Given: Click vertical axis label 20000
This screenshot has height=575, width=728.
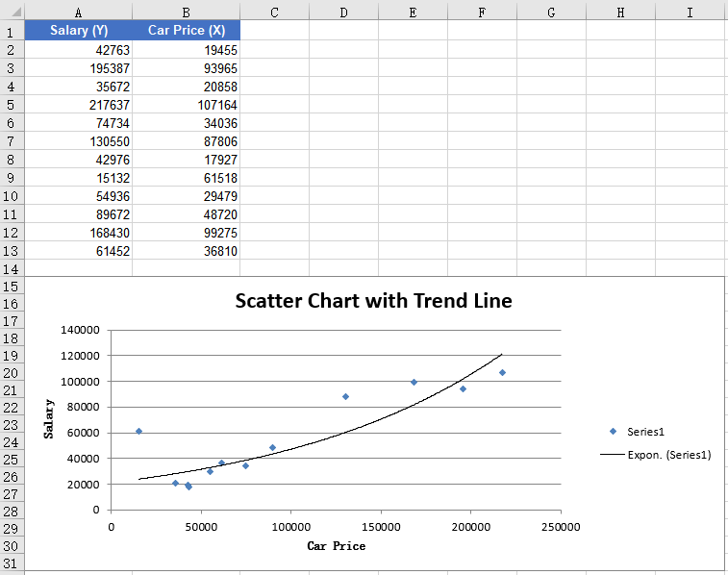Looking at the screenshot, I should pyautogui.click(x=83, y=484).
